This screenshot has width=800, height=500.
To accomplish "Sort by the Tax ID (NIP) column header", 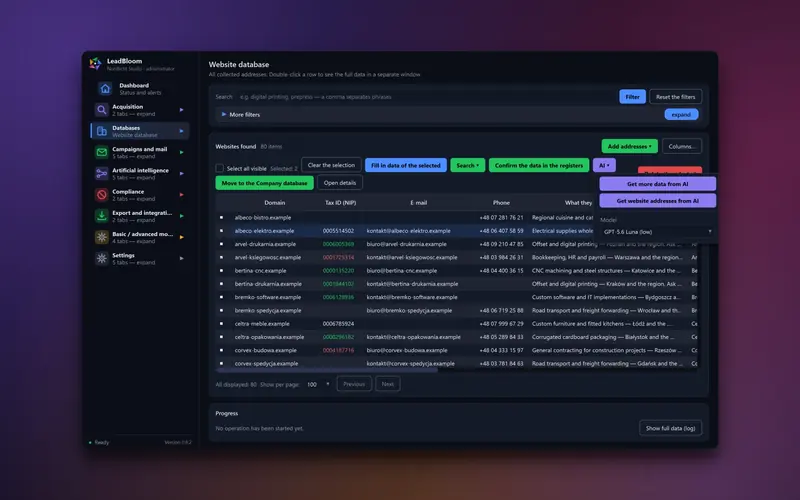I will tap(340, 203).
